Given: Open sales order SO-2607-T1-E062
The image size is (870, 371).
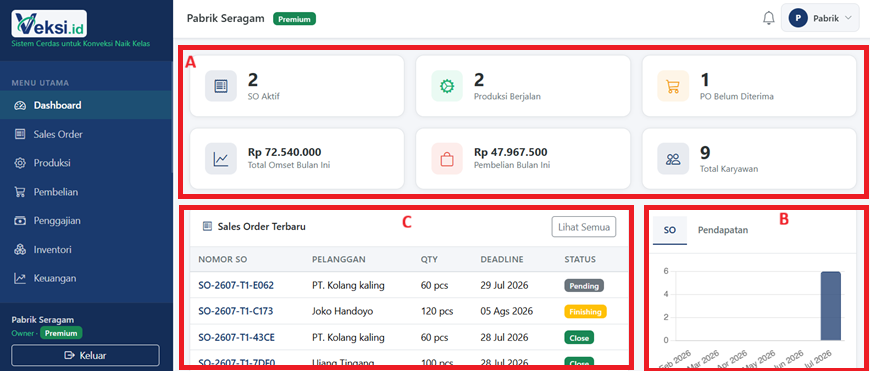Looking at the screenshot, I should [236, 286].
